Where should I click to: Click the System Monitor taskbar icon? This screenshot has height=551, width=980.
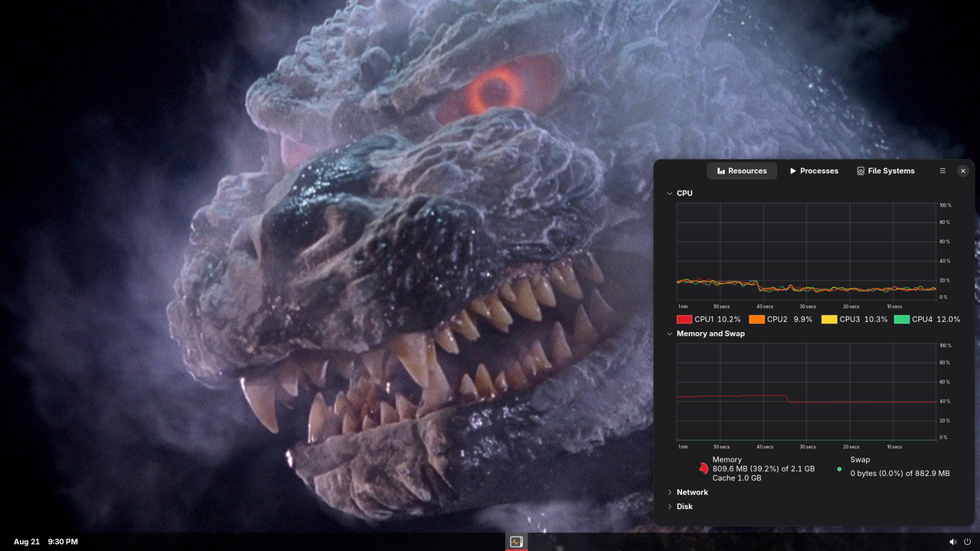click(516, 542)
